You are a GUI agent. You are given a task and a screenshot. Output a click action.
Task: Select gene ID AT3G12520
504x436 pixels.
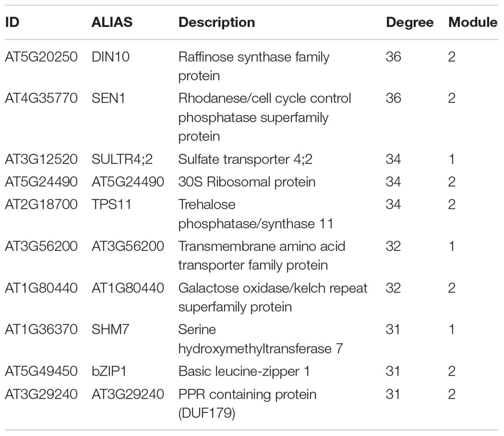[41, 159]
